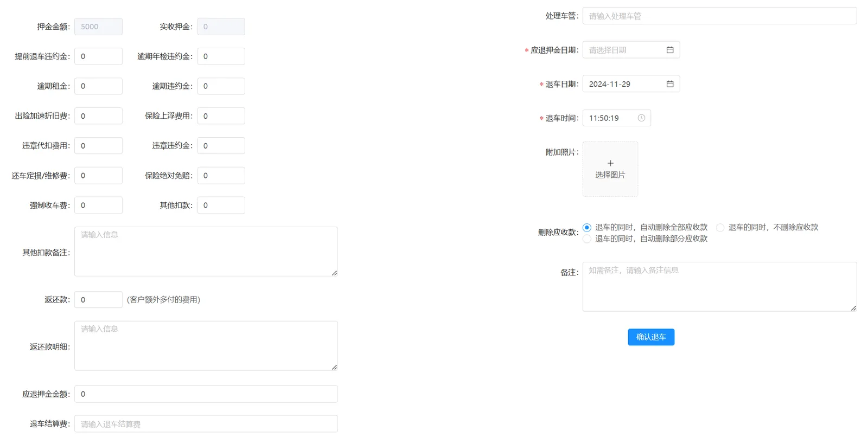Click the 出险加速折旧费 input
The width and height of the screenshot is (868, 444).
[x=98, y=116]
